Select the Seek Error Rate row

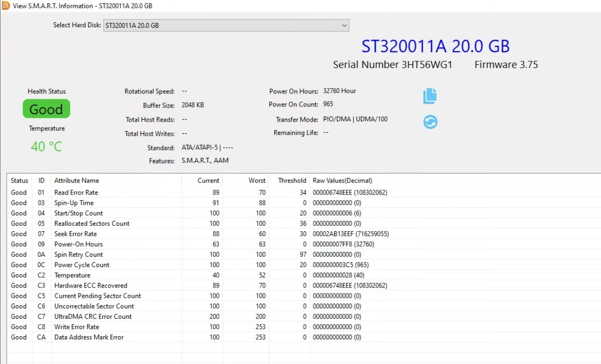tap(304, 234)
